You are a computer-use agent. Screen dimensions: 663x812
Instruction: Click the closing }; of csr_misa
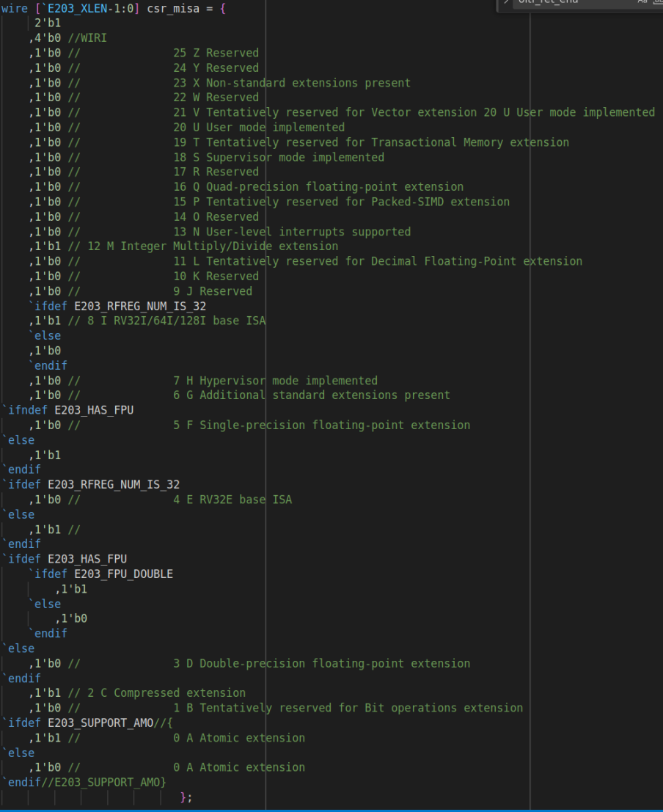[186, 797]
